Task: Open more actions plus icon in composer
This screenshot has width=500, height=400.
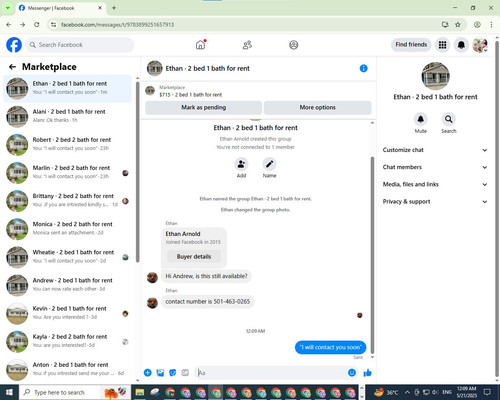Action: pyautogui.click(x=147, y=373)
